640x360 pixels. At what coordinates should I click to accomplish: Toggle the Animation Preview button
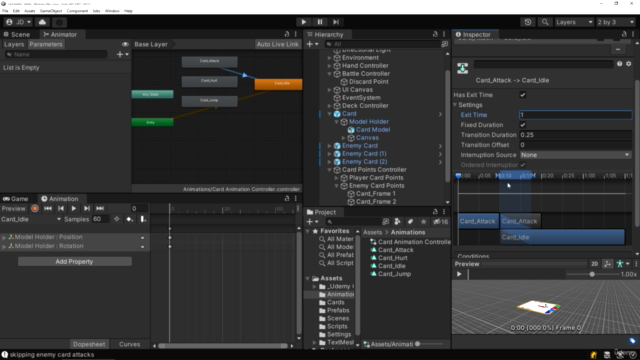point(13,209)
